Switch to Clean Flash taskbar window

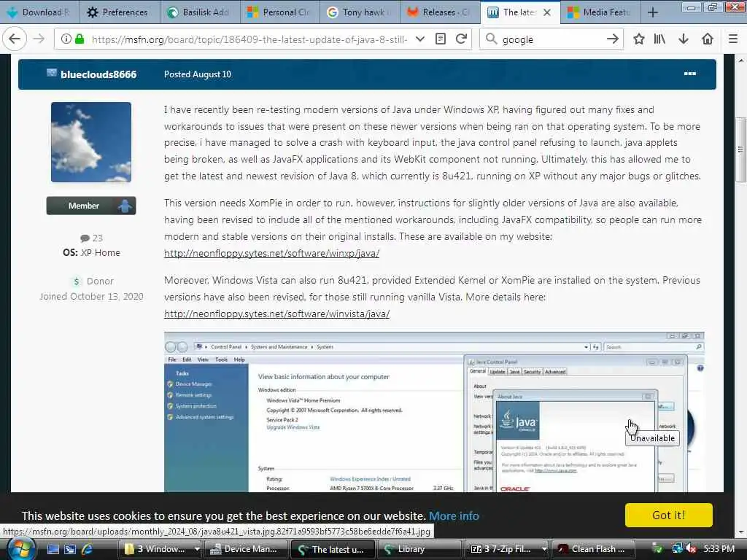pos(593,549)
